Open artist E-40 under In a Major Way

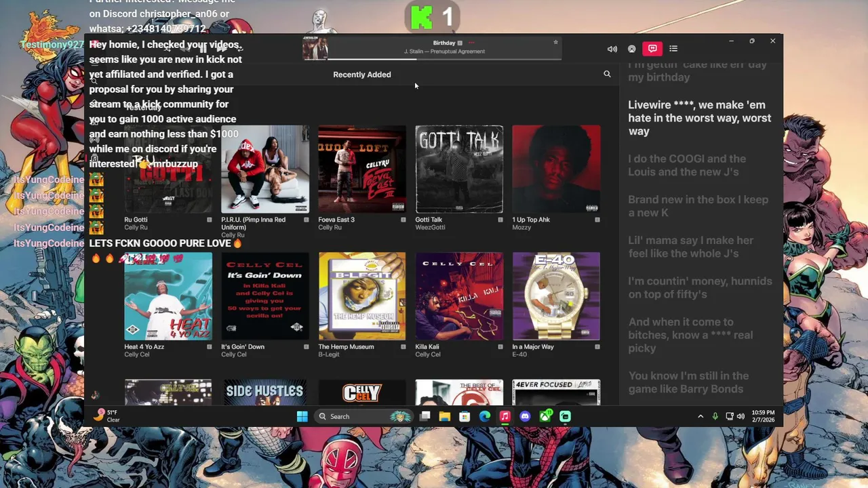coord(519,354)
